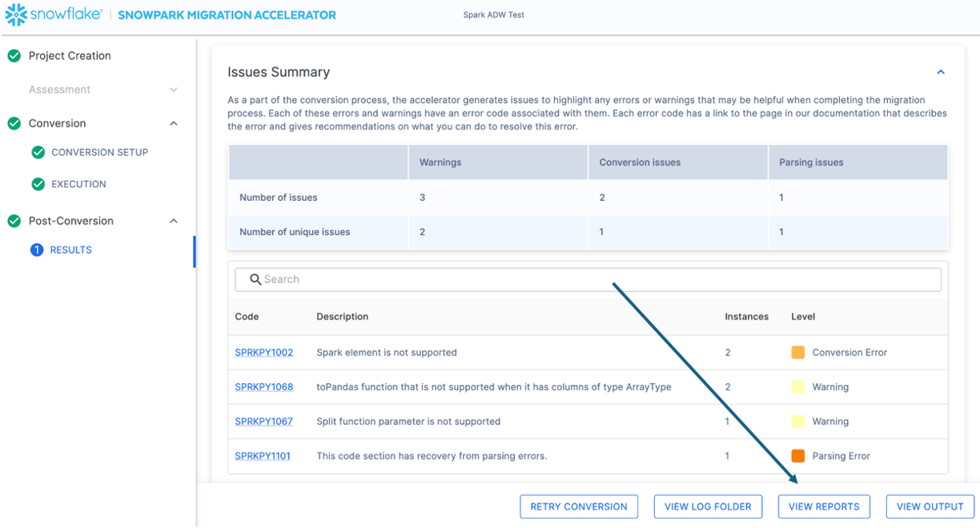Expand the Assessment section chevron

tap(174, 90)
